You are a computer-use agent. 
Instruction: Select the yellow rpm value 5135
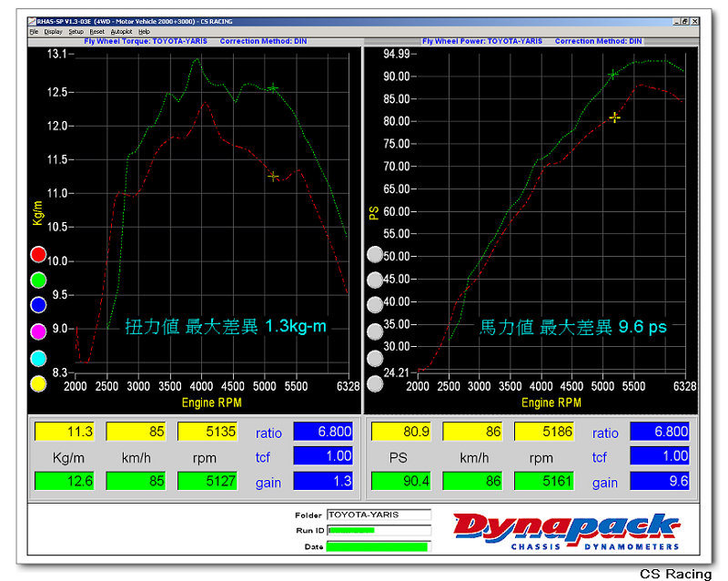point(207,432)
